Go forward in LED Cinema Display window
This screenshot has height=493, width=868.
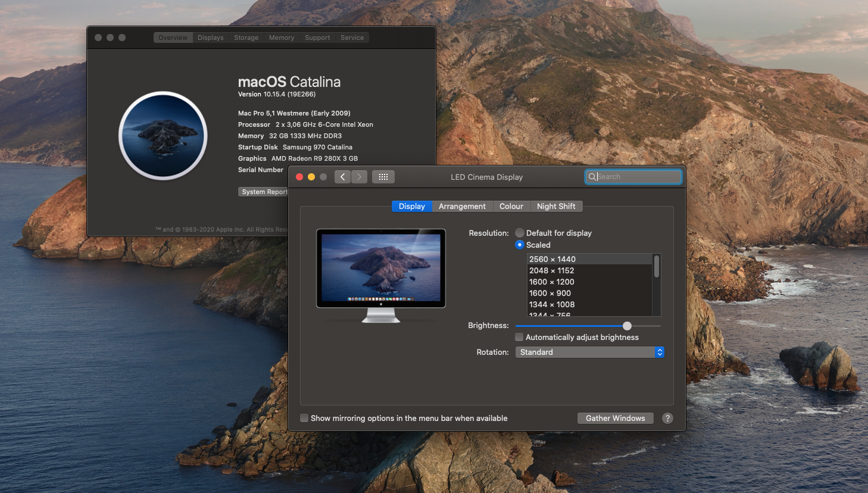(359, 177)
